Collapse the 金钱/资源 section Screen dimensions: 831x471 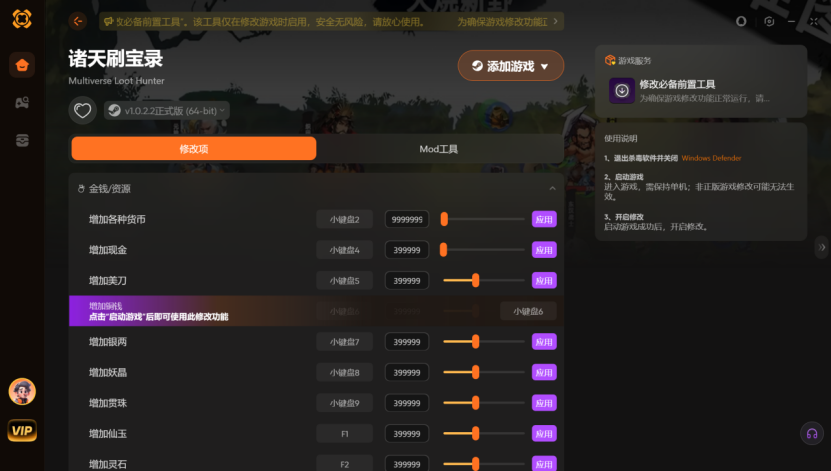[x=552, y=188]
